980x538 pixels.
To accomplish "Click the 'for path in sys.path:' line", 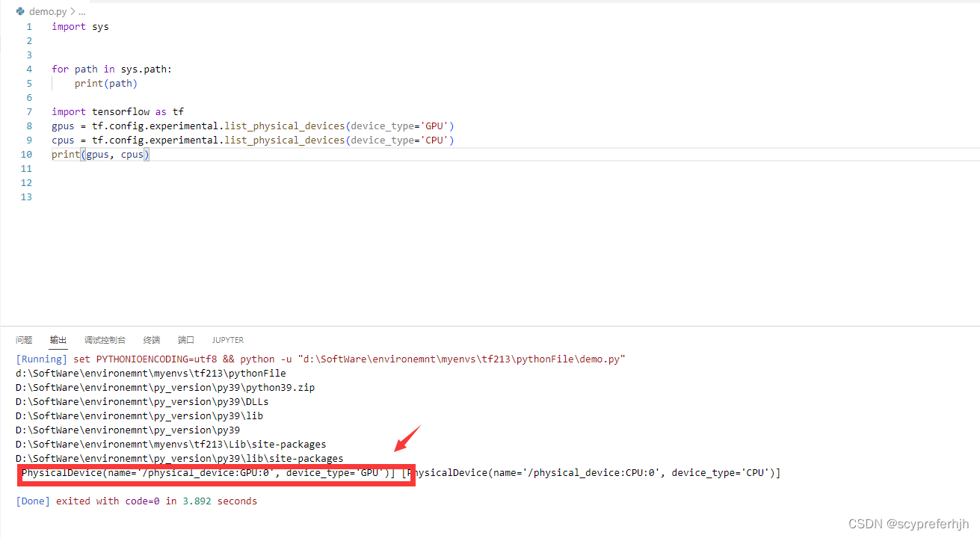I will [x=111, y=69].
